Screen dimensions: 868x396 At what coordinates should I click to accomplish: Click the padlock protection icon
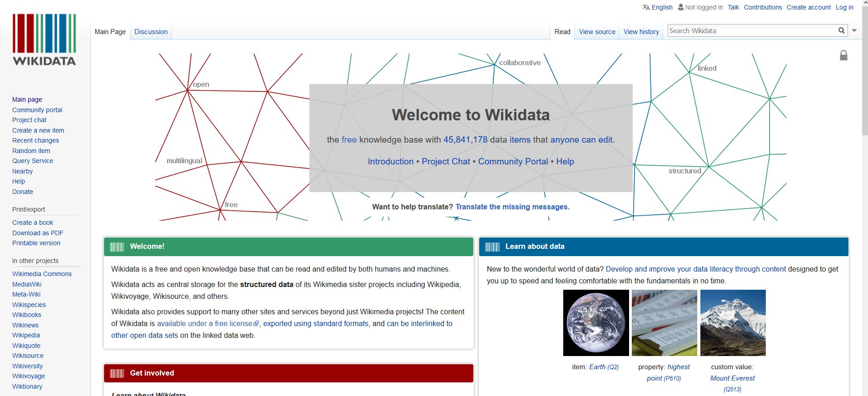coord(843,55)
